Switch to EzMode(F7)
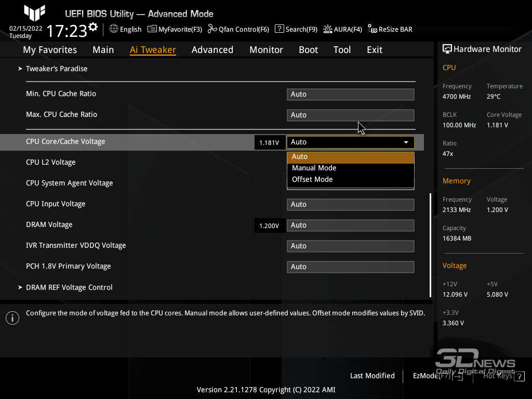 coord(437,376)
